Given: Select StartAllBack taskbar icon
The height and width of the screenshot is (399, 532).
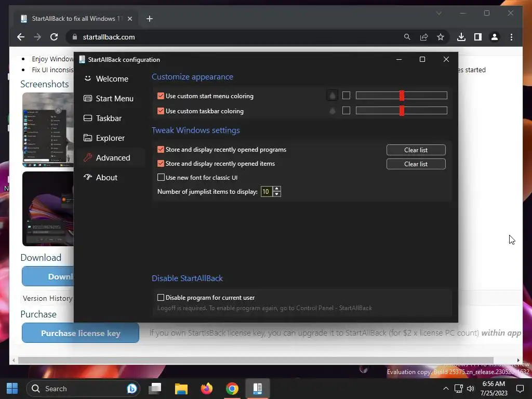Looking at the screenshot, I should [x=258, y=389].
